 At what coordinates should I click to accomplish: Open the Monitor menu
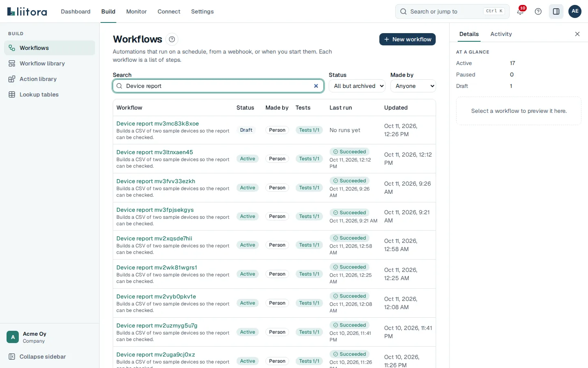click(x=136, y=11)
